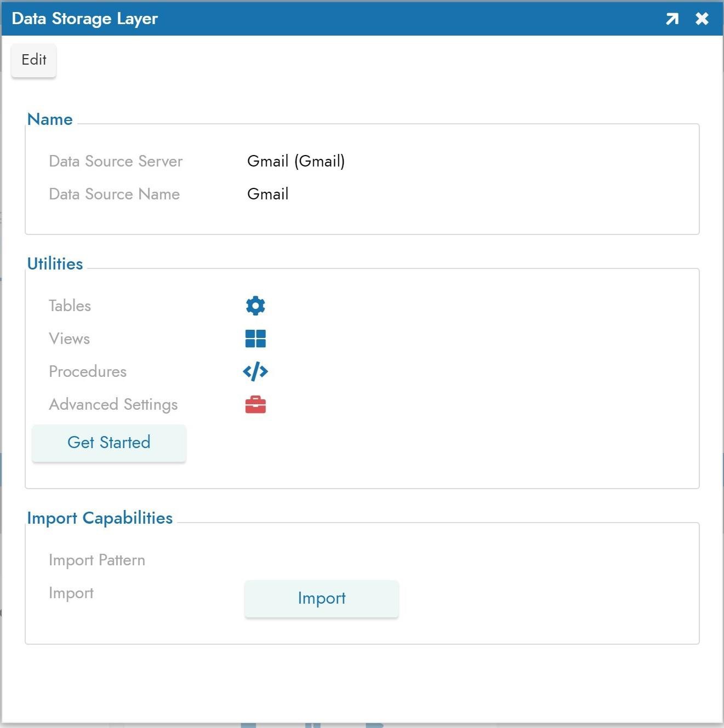The width and height of the screenshot is (724, 728).
Task: Click the Views grid icon
Action: (x=255, y=339)
